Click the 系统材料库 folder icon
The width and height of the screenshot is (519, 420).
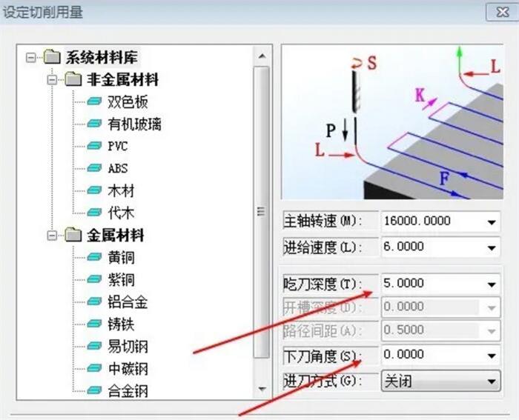tap(53, 56)
